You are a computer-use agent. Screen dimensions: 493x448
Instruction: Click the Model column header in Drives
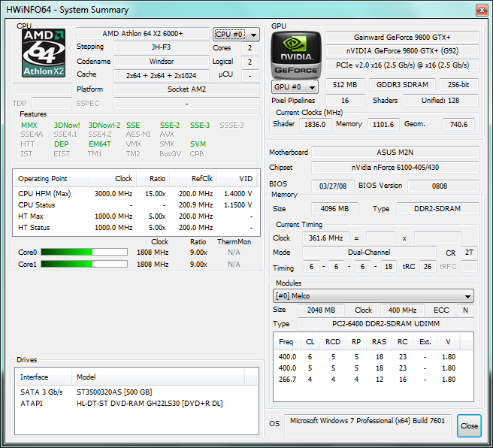point(158,377)
